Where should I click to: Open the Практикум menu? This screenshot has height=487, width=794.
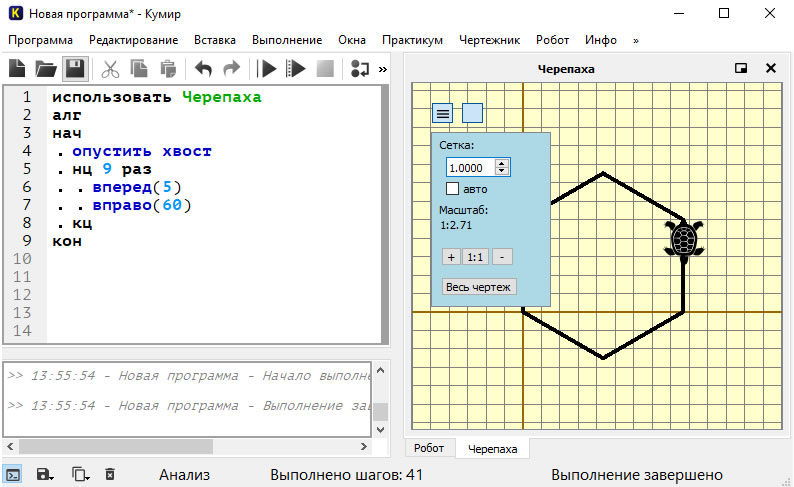click(x=412, y=40)
